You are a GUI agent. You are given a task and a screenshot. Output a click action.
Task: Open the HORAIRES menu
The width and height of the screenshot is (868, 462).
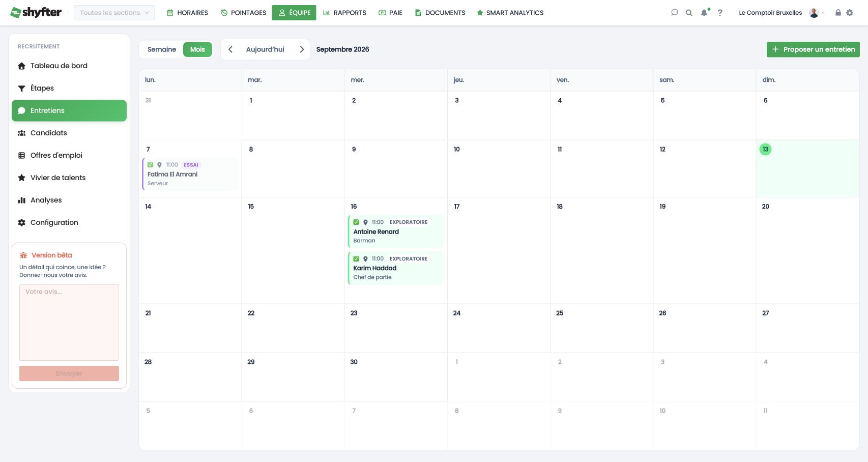click(x=187, y=13)
